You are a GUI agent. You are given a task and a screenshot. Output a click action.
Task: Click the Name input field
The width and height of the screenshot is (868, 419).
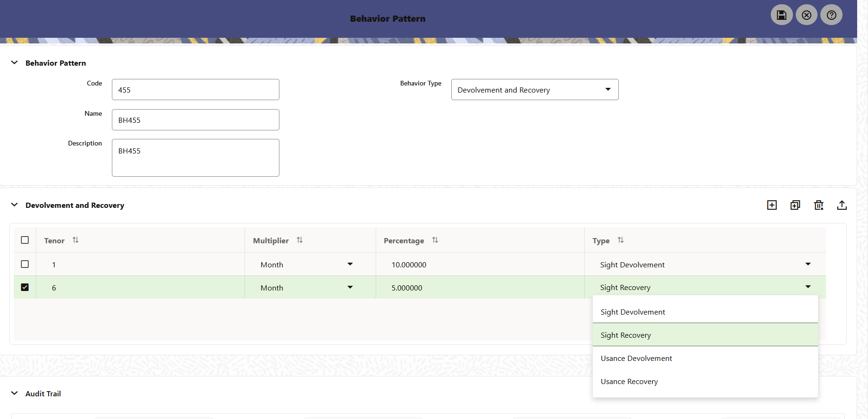click(x=195, y=120)
